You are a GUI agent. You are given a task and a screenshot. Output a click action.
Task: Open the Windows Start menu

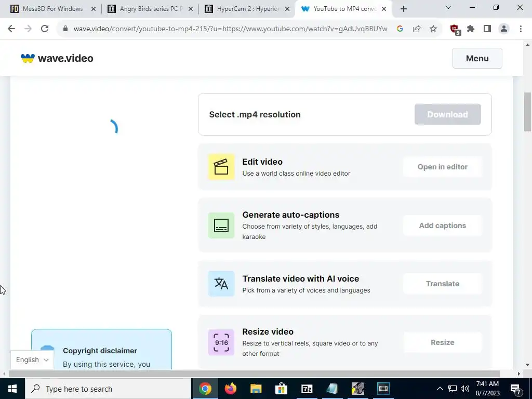[12, 389]
